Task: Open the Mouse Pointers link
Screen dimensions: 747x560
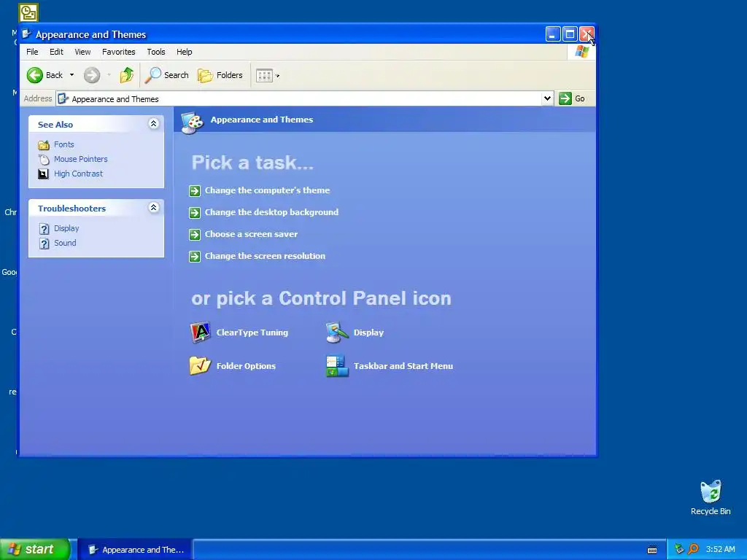Action: (80, 159)
